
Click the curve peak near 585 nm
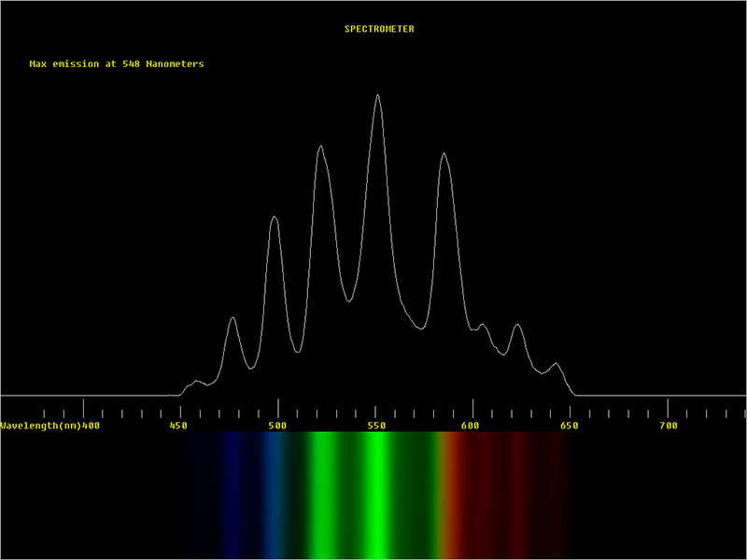[444, 154]
